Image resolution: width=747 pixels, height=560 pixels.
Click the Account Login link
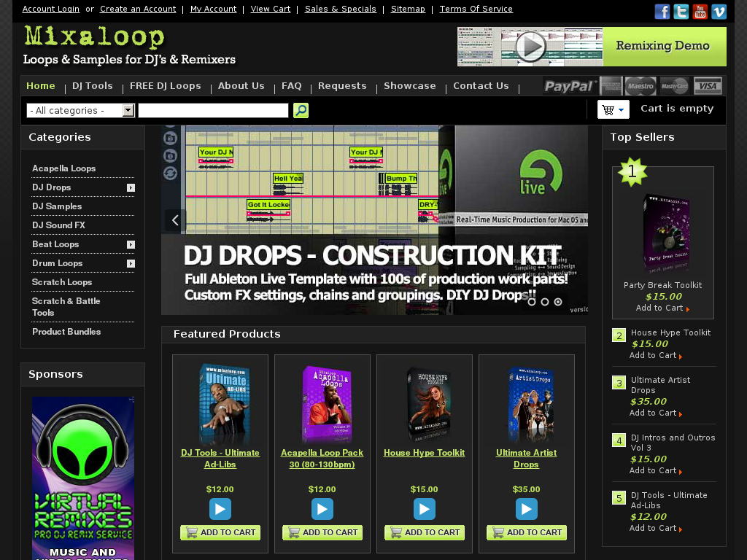(51, 9)
